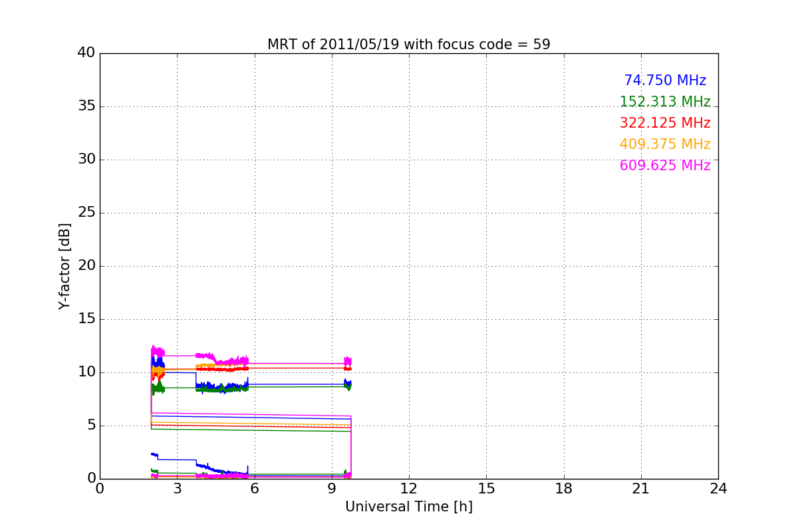Click y-axis tick label 10
Screen dimensions: 798x532
tap(86, 372)
